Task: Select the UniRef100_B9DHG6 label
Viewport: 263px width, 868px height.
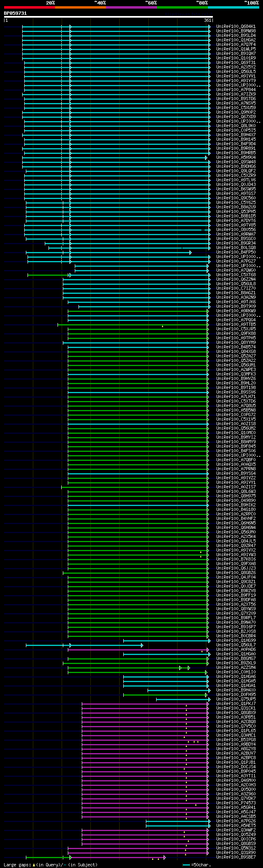Action: (236, 166)
